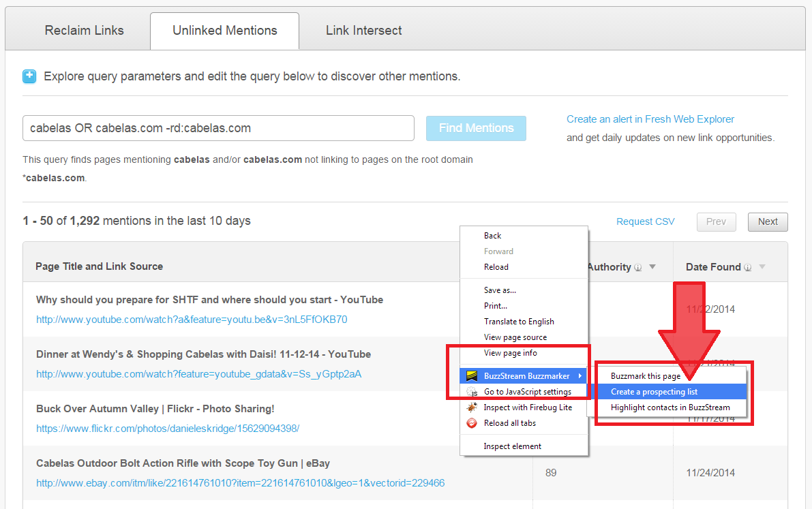This screenshot has width=812, height=509.
Task: Open the youtube.com Ss_yGptp2aA link
Action: 199,374
